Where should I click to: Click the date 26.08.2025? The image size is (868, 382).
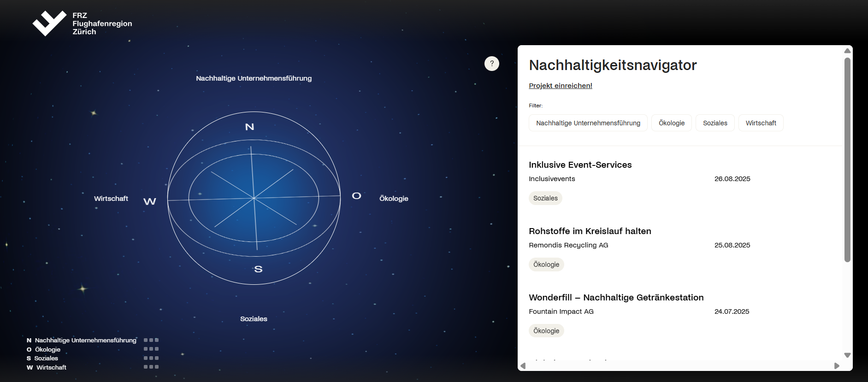coord(732,179)
